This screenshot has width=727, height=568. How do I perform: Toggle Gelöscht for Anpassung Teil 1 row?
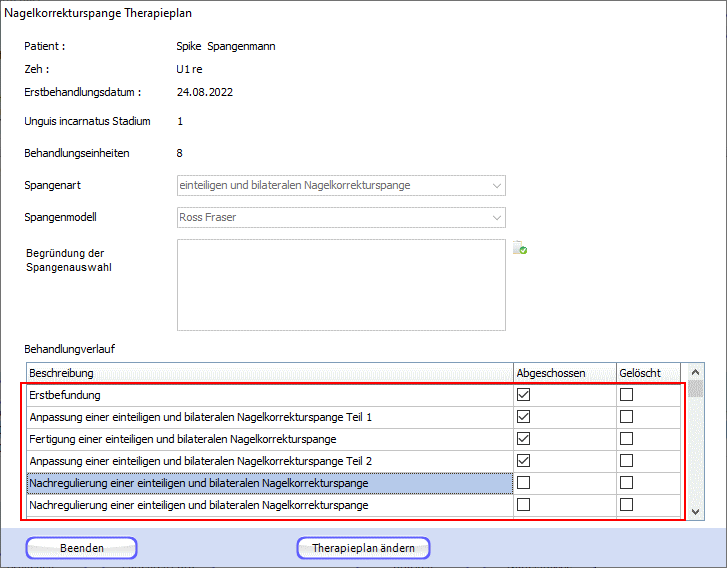[x=626, y=416]
